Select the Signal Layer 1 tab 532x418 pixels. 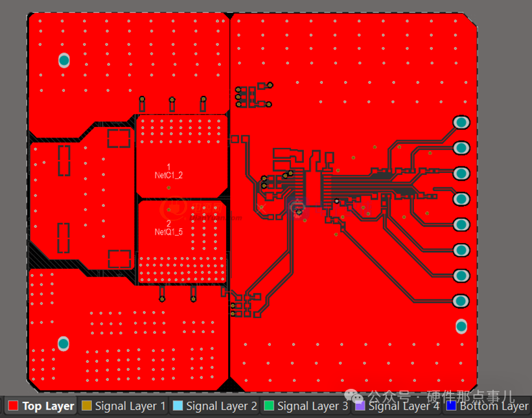pyautogui.click(x=130, y=406)
